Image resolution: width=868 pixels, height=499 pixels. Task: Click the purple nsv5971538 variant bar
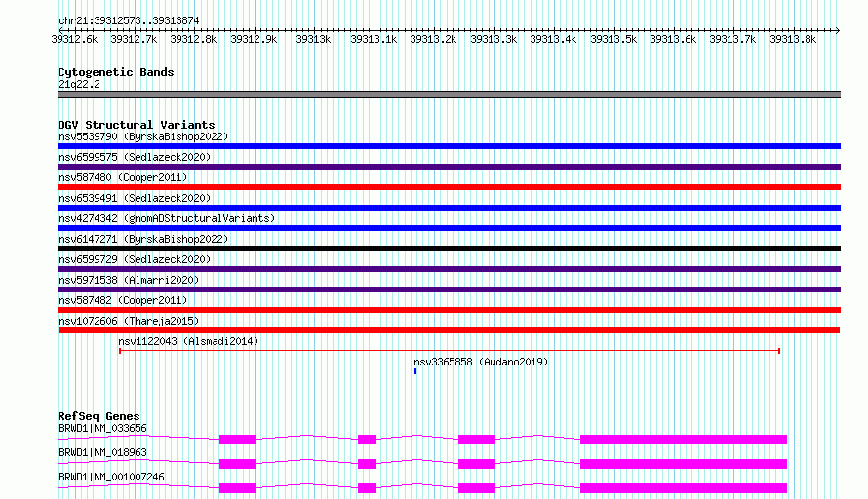[449, 289]
